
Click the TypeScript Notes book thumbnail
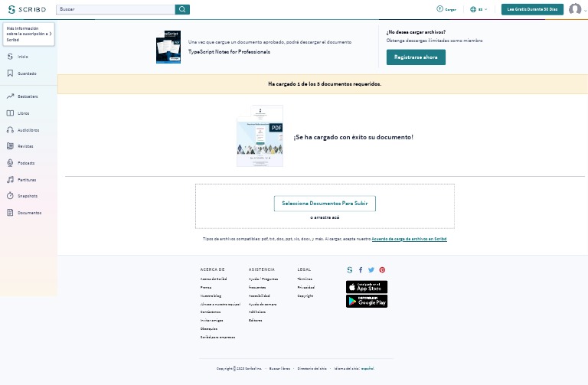168,47
